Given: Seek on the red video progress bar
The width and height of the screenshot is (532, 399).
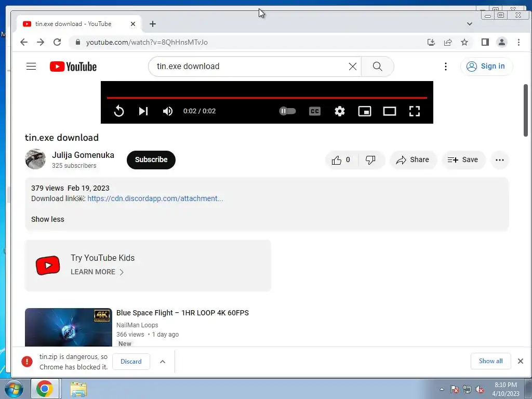Looking at the screenshot, I should click(x=267, y=98).
